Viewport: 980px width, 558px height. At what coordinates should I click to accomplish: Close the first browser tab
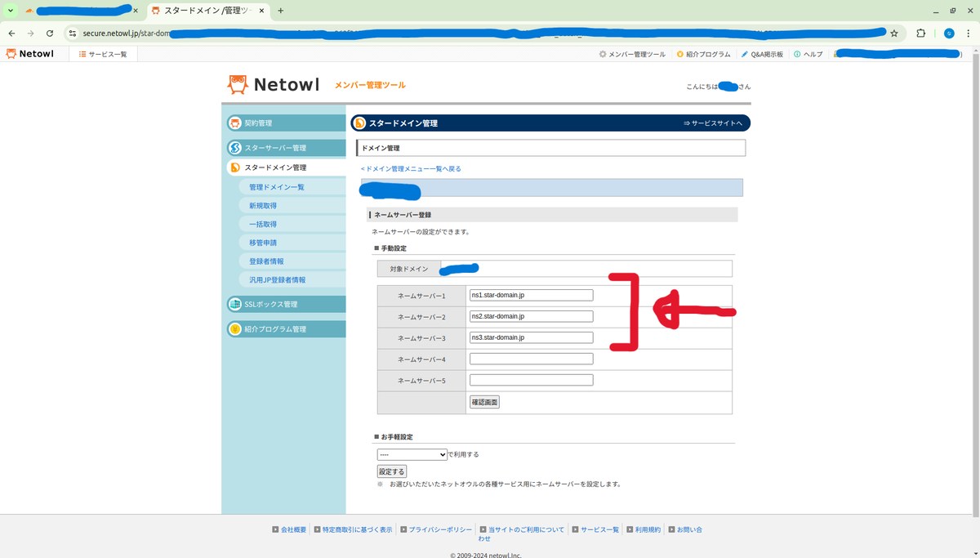[x=136, y=11]
